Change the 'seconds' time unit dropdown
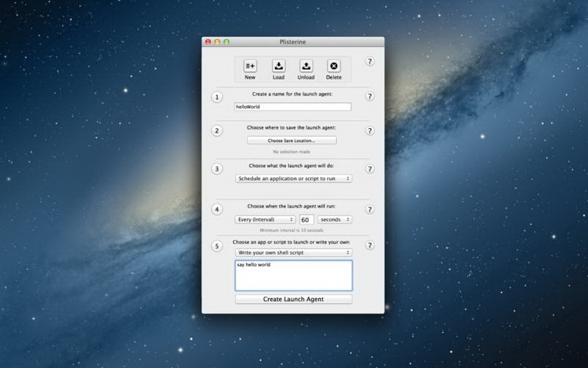588x368 pixels. click(x=334, y=219)
